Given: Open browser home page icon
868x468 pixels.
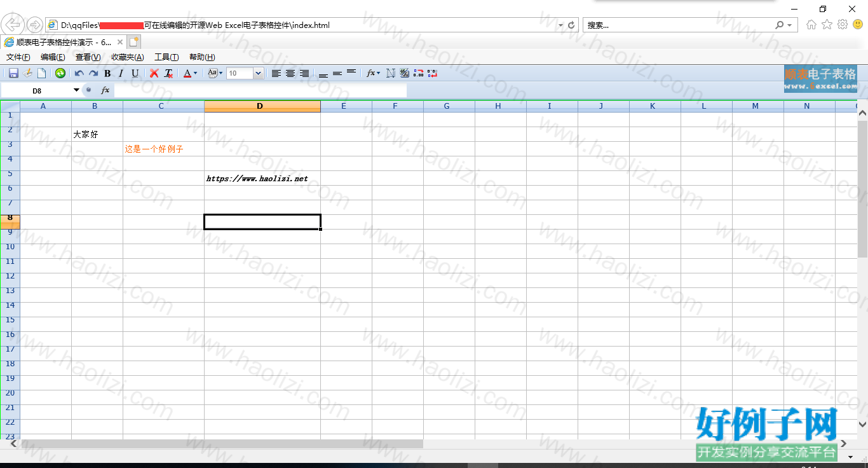Looking at the screenshot, I should pos(811,25).
